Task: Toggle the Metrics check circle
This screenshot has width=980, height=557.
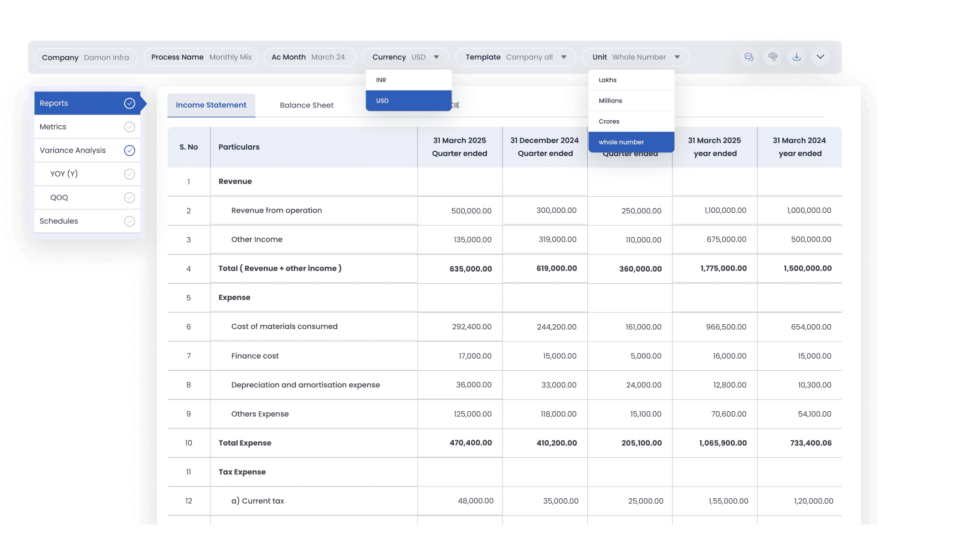Action: [130, 127]
